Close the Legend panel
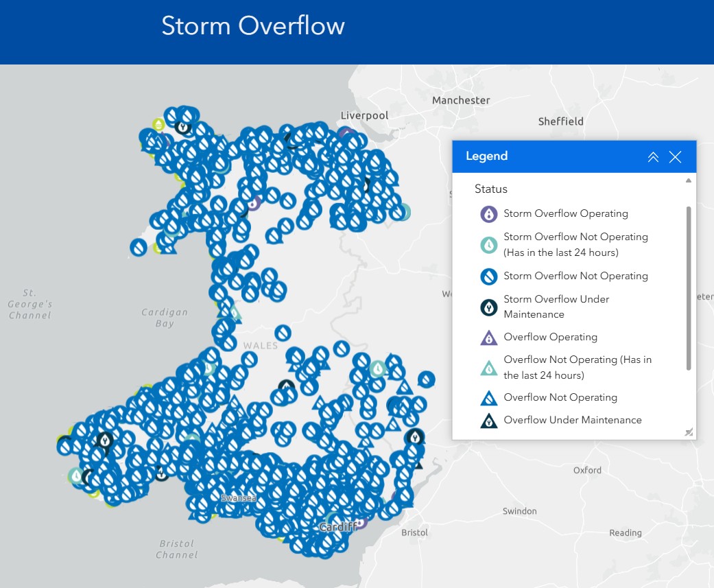 [675, 157]
